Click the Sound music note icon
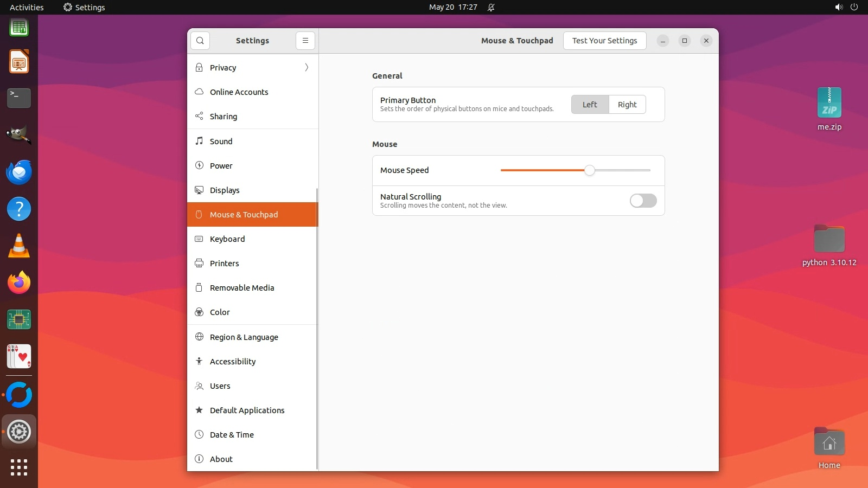This screenshot has width=868, height=488. tap(199, 141)
